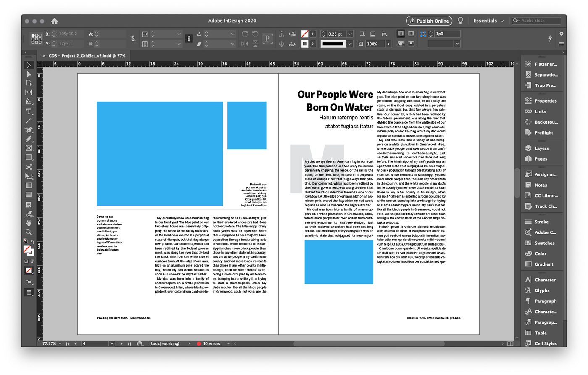Select the Free Transform tool
588x375 pixels.
[29, 176]
